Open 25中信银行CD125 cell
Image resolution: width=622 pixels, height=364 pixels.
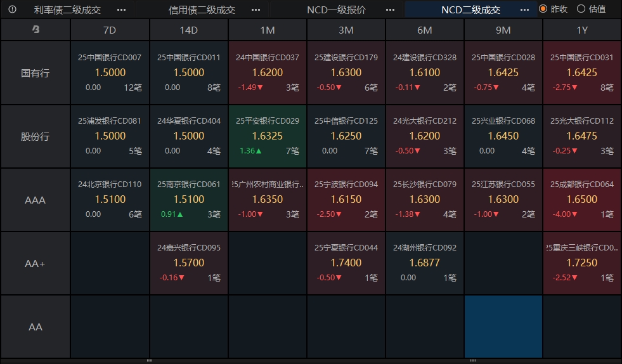(x=346, y=136)
